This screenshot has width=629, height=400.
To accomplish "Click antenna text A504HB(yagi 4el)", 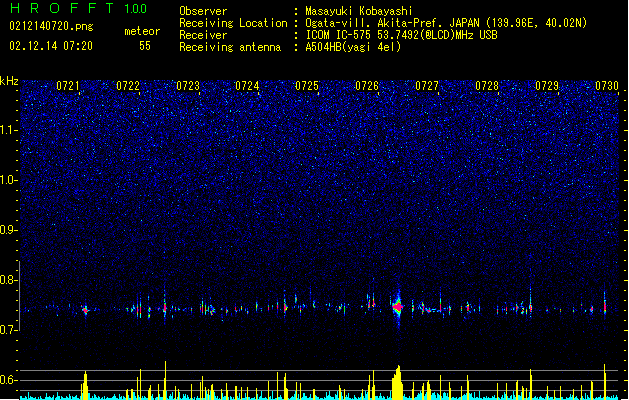I will point(353,47).
